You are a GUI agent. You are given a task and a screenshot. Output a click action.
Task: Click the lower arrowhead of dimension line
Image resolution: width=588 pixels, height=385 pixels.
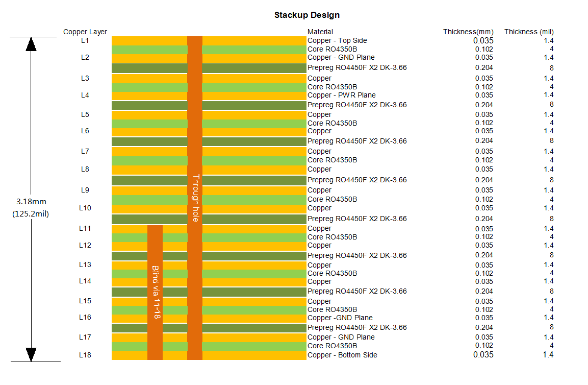[31, 354]
